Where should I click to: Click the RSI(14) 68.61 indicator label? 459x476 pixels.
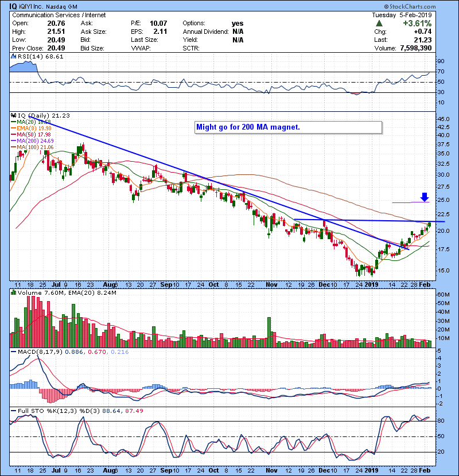(40, 56)
